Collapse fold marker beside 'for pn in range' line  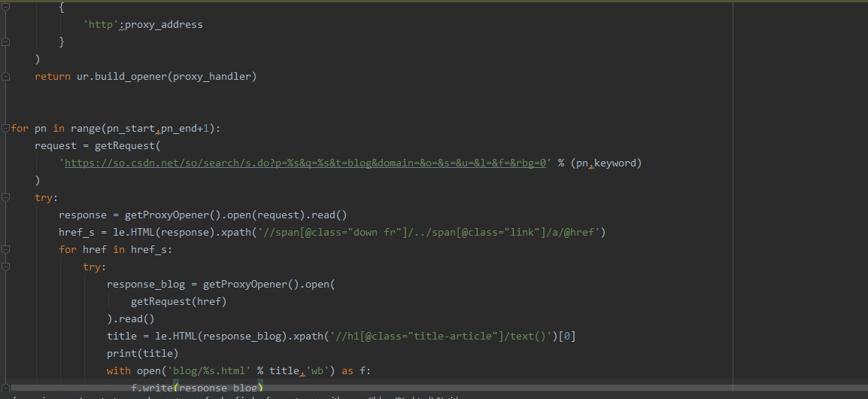click(x=5, y=129)
